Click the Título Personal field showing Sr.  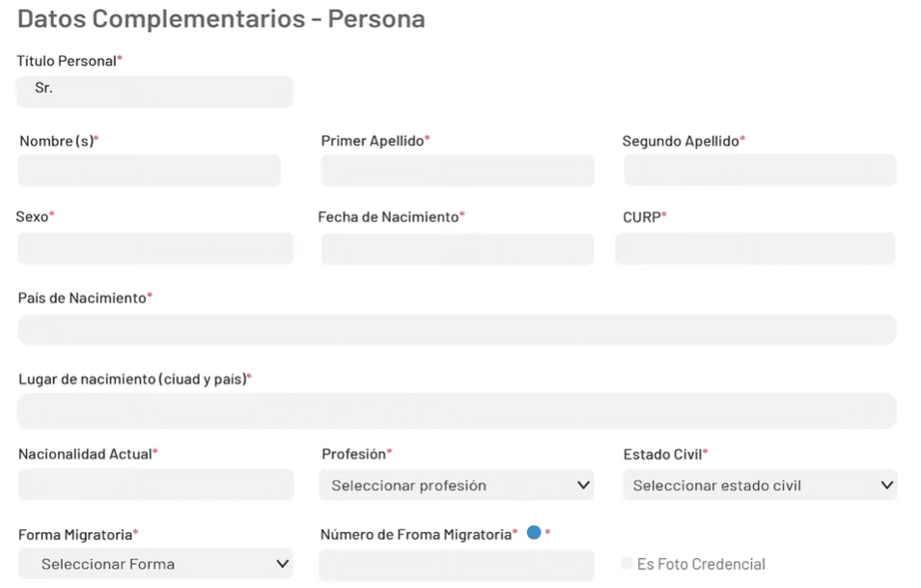pos(154,92)
